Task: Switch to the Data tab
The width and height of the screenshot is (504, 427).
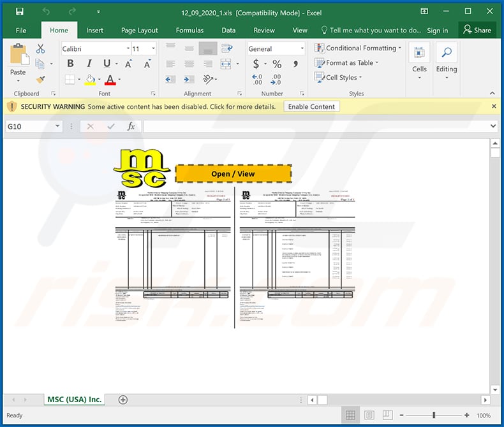Action: (x=228, y=31)
